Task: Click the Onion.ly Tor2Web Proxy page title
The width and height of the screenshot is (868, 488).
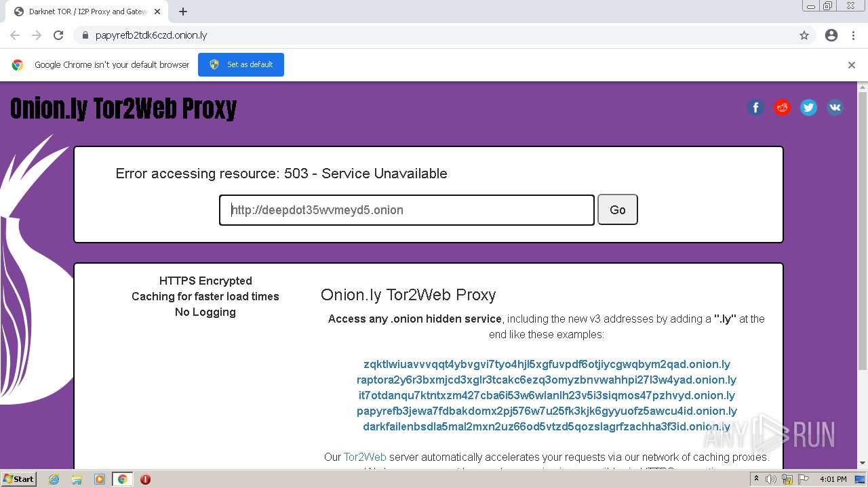Action: 123,108
